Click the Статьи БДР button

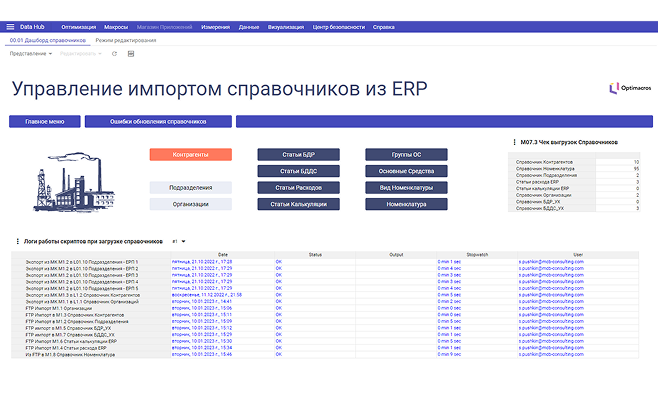pos(298,154)
